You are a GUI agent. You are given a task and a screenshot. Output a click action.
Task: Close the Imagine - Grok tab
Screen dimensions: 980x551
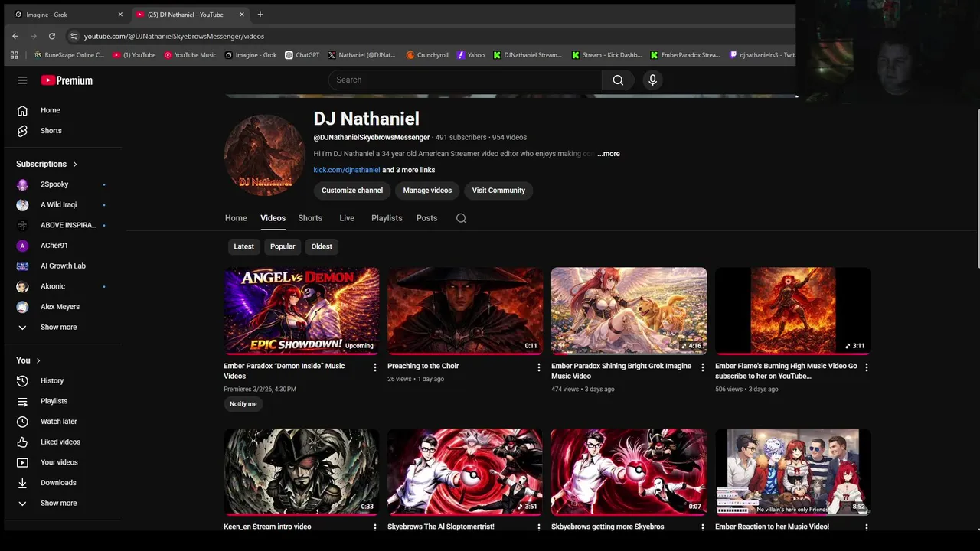coord(120,15)
